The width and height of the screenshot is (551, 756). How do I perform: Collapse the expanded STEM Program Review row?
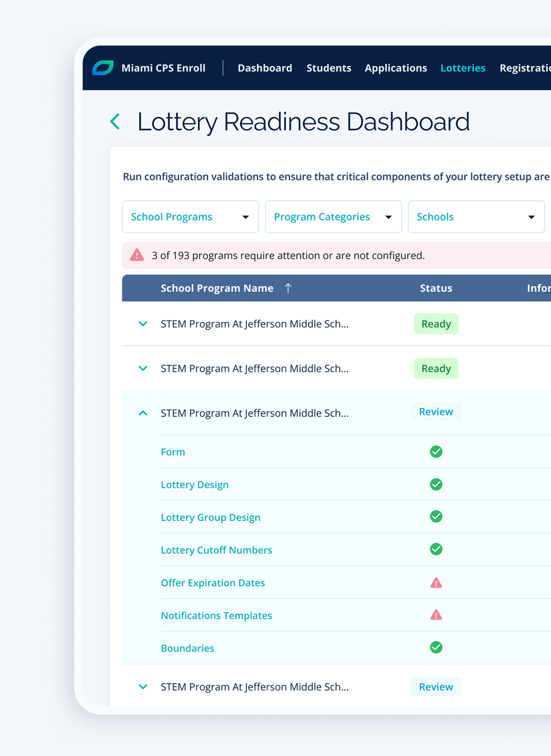tap(143, 413)
